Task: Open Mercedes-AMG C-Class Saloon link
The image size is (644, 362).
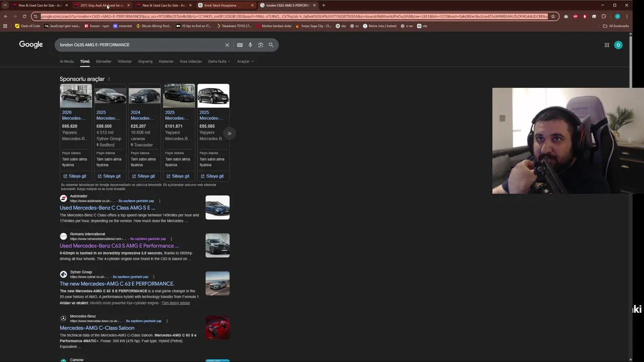Action: point(97,328)
